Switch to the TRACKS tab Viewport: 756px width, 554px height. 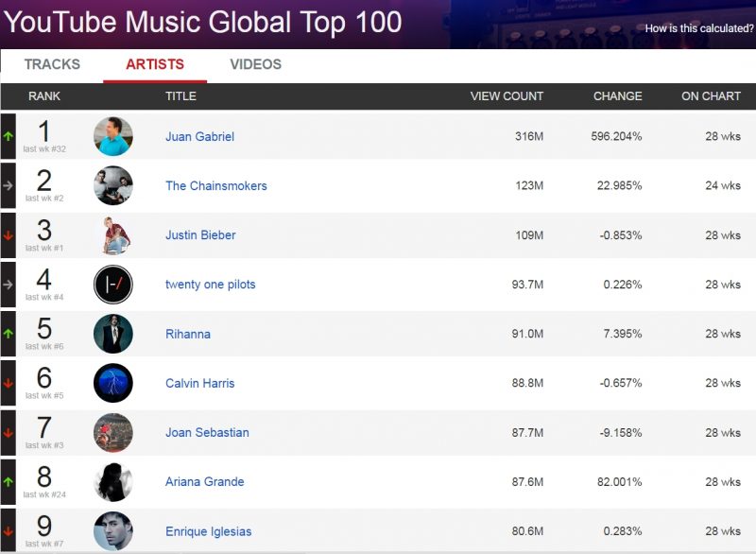[x=52, y=64]
